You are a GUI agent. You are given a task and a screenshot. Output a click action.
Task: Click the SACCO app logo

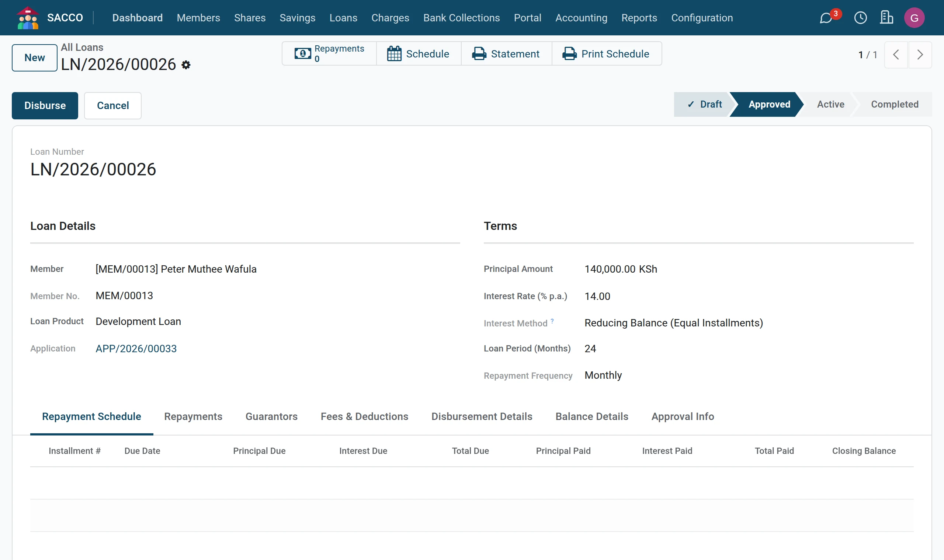pos(28,18)
